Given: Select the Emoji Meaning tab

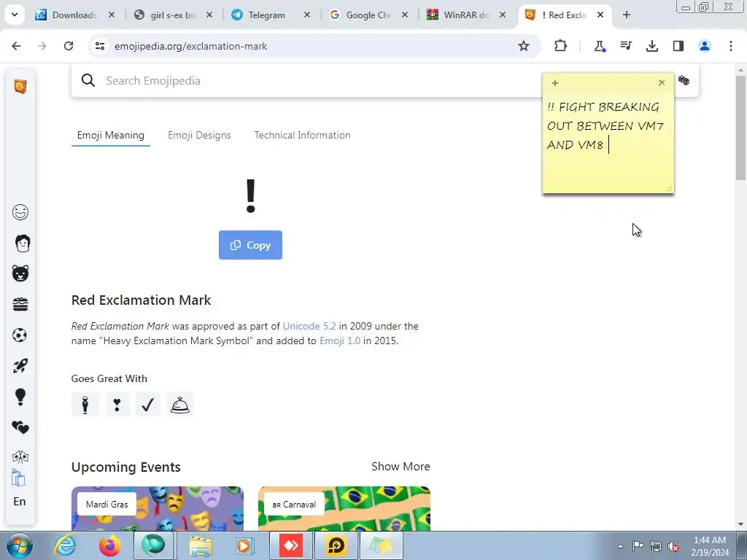Looking at the screenshot, I should coord(111,135).
